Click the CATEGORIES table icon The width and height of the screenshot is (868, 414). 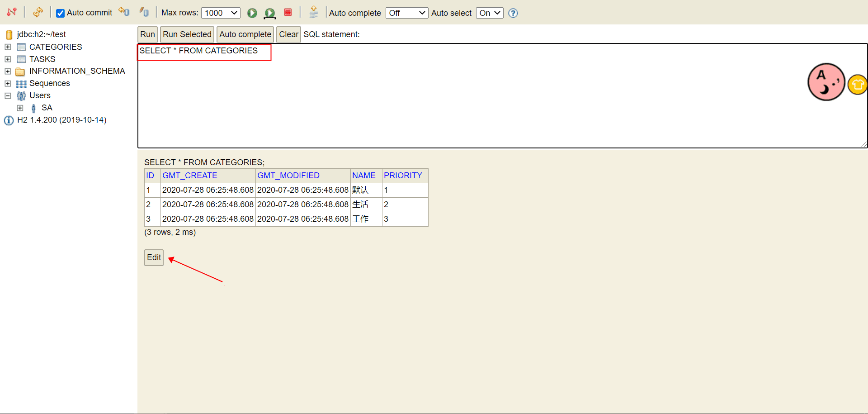click(21, 47)
